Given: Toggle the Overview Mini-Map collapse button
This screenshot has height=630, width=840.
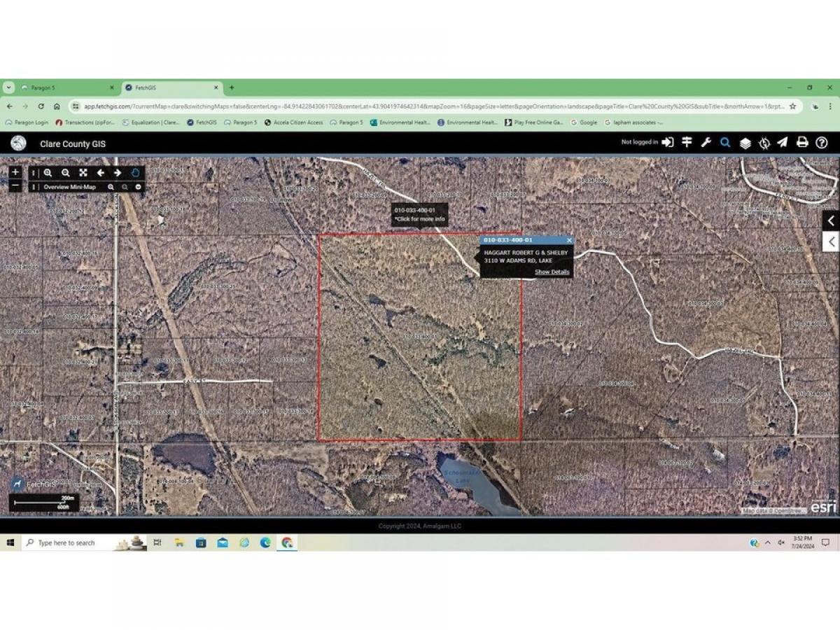Looking at the screenshot, I should 139,187.
